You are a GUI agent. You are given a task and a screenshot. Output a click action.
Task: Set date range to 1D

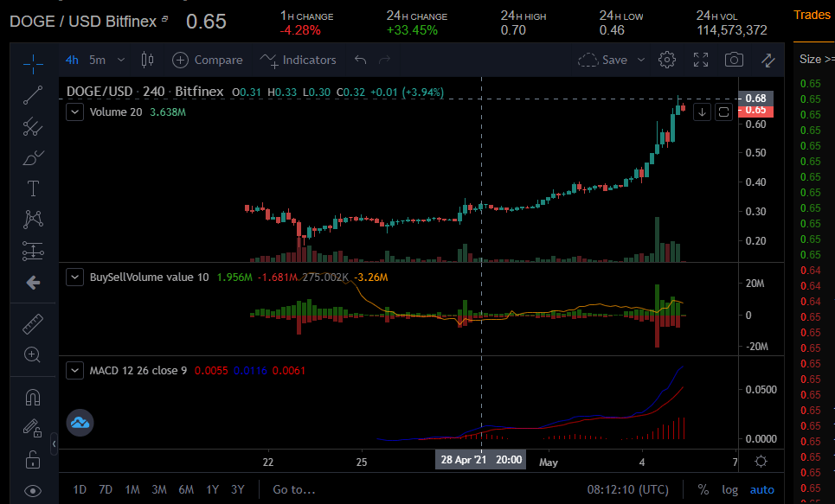80,489
